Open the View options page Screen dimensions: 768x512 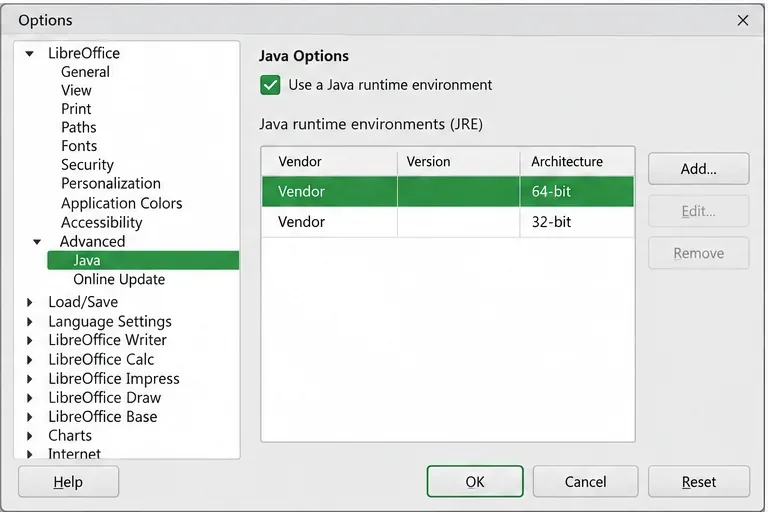[76, 91]
